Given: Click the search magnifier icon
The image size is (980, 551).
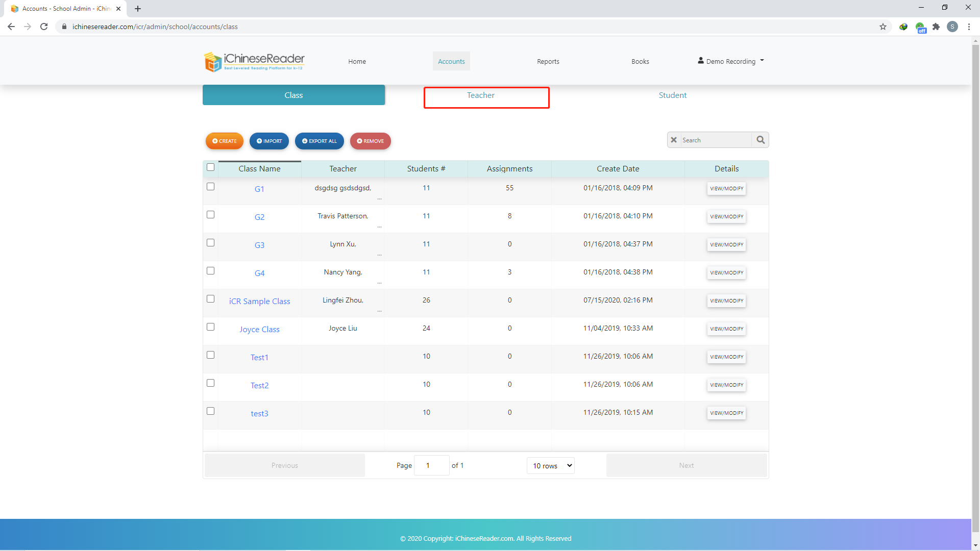Looking at the screenshot, I should 761,140.
